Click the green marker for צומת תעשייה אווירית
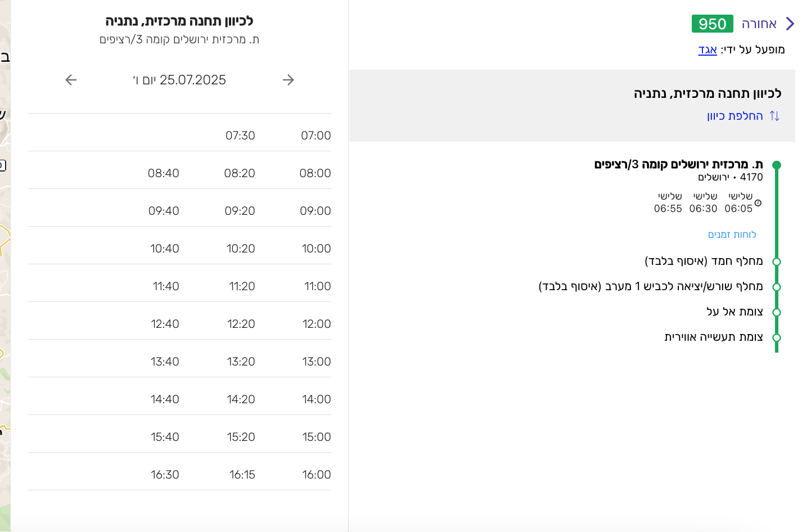This screenshot has height=532, width=811. click(777, 337)
